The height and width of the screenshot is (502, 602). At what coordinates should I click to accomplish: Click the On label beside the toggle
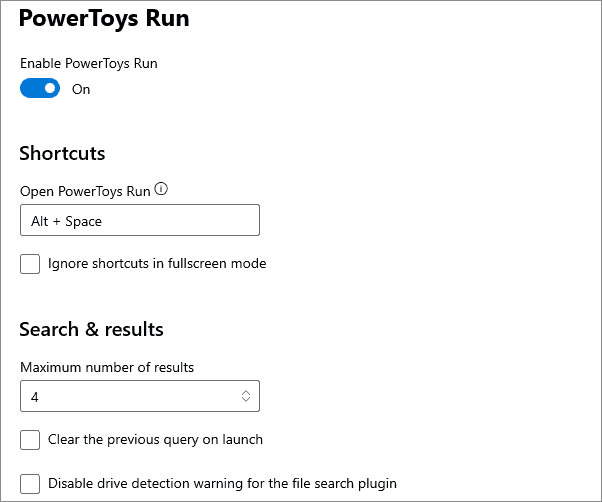point(81,89)
